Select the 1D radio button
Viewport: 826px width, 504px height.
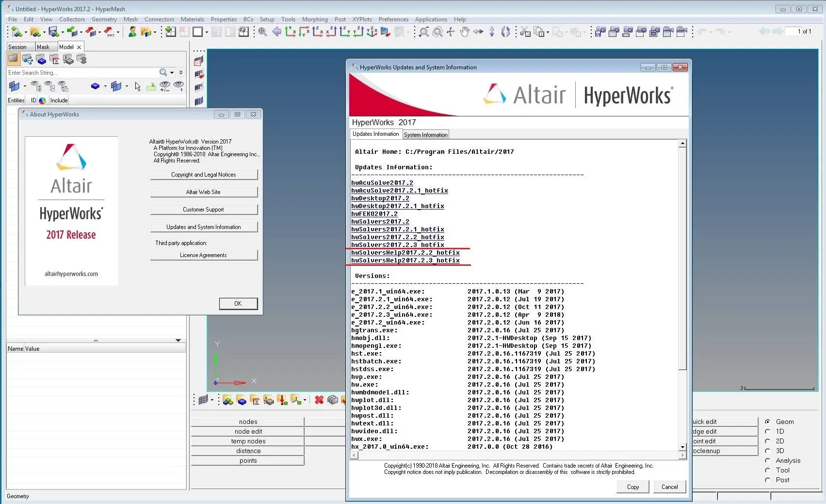coord(767,431)
